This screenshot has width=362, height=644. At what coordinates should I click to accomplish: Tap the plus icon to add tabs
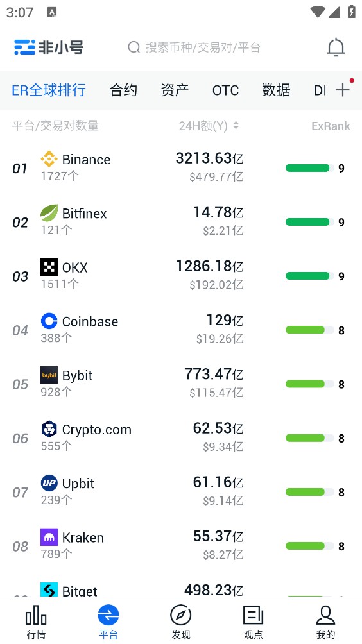(x=342, y=90)
